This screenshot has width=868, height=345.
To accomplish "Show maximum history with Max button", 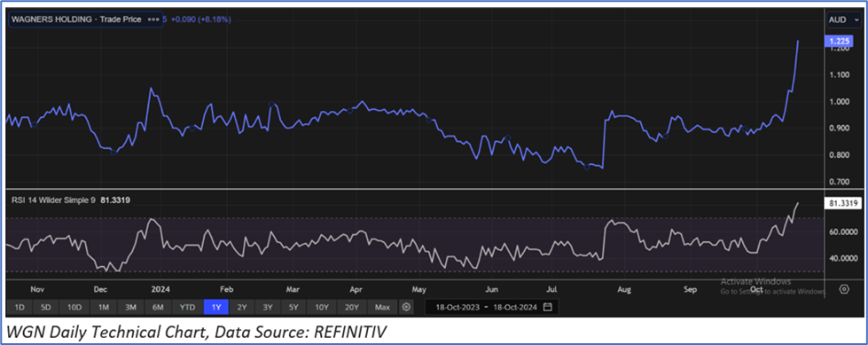I will (x=382, y=307).
